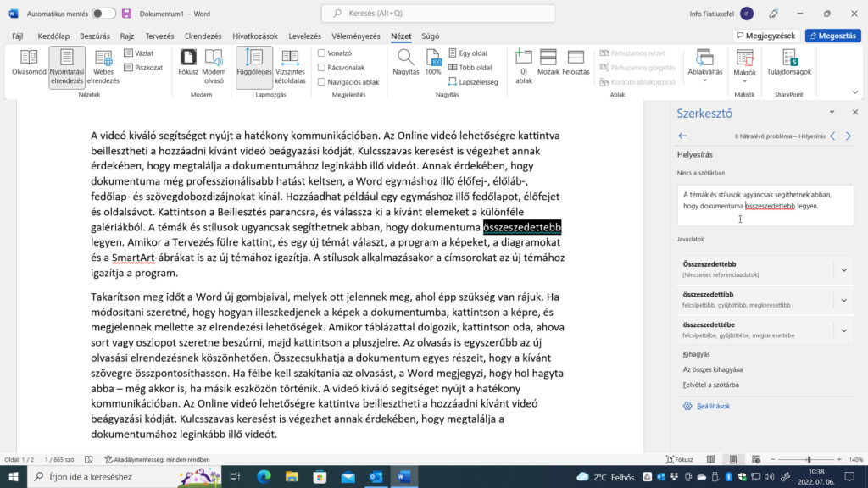
Task: Open the Tervezés tab
Action: pos(159,36)
